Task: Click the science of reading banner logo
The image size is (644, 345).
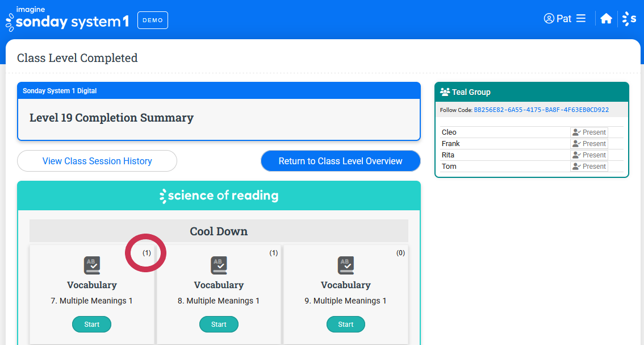Action: click(219, 196)
